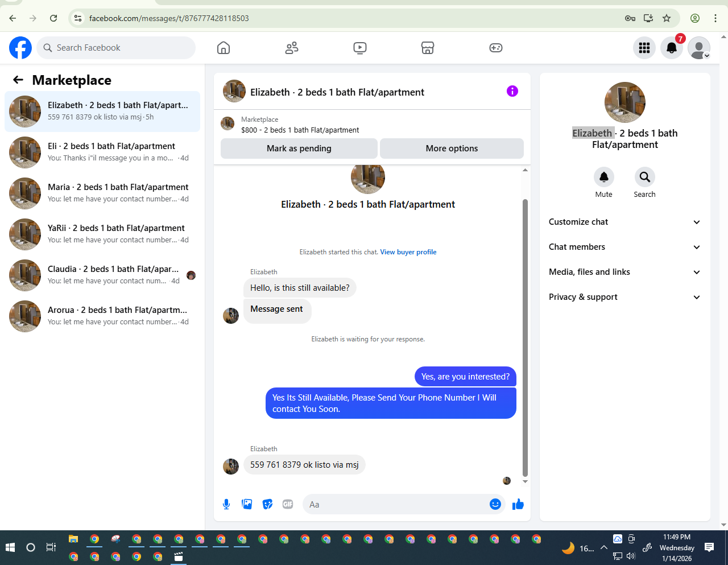Click the chat header listing thumbnail
This screenshot has width=728, height=565.
pos(234,91)
